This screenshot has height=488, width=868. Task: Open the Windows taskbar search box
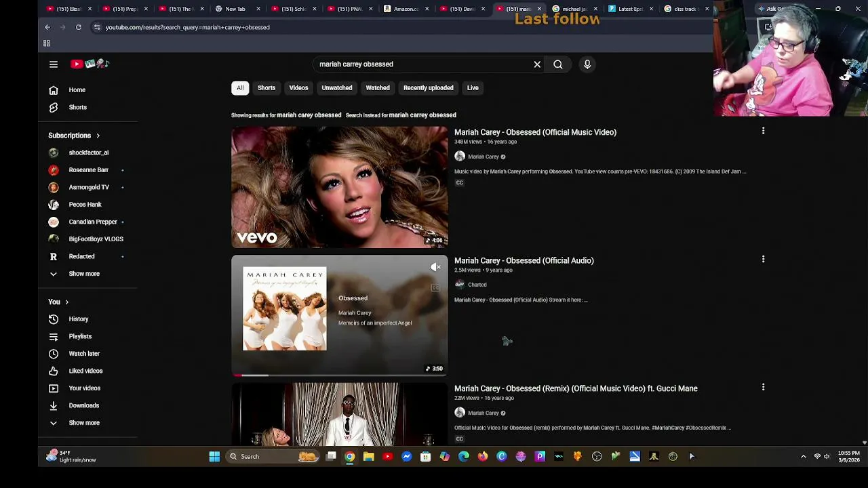tap(271, 457)
